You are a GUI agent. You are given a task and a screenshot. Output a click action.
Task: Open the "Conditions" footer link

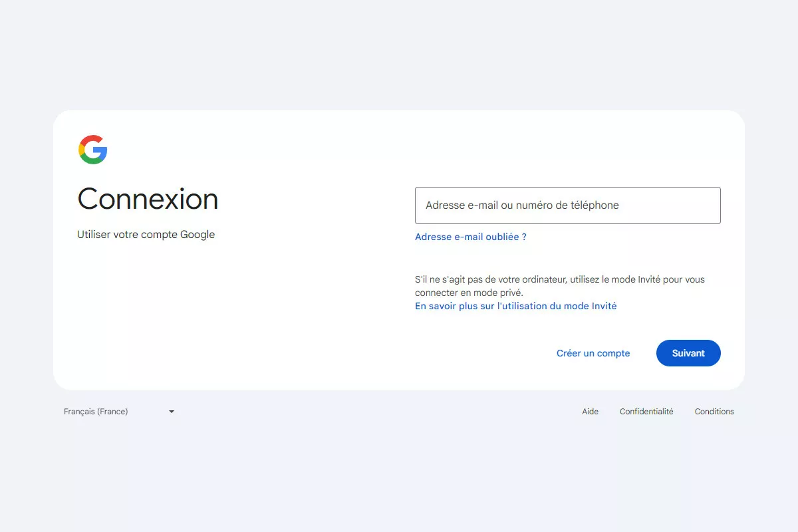pyautogui.click(x=714, y=412)
